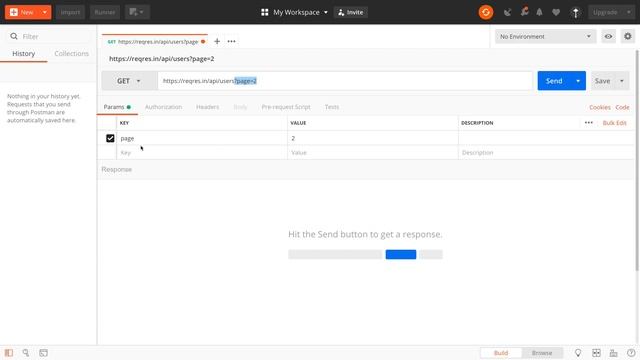Expand the Upgrade dropdown arrow
This screenshot has height=360, width=640.
[629, 12]
